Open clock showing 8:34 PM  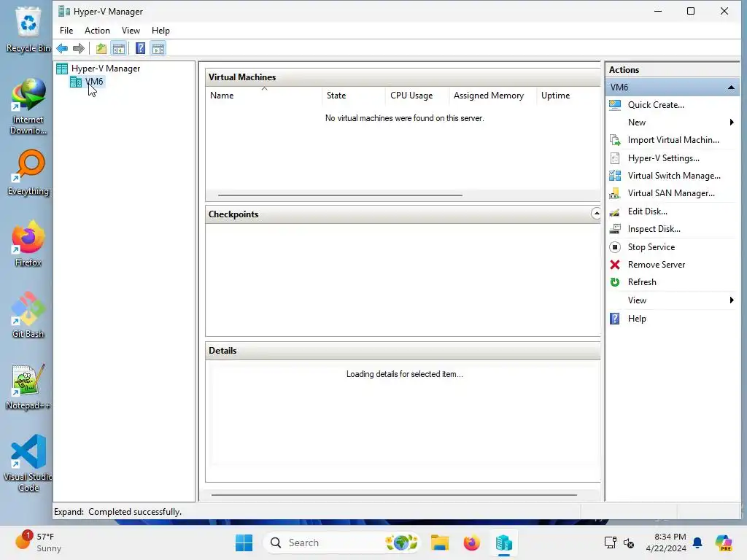pyautogui.click(x=666, y=542)
